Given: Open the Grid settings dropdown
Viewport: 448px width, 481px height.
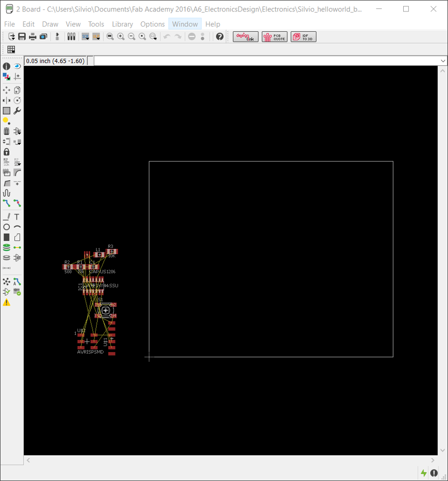Looking at the screenshot, I should point(11,49).
